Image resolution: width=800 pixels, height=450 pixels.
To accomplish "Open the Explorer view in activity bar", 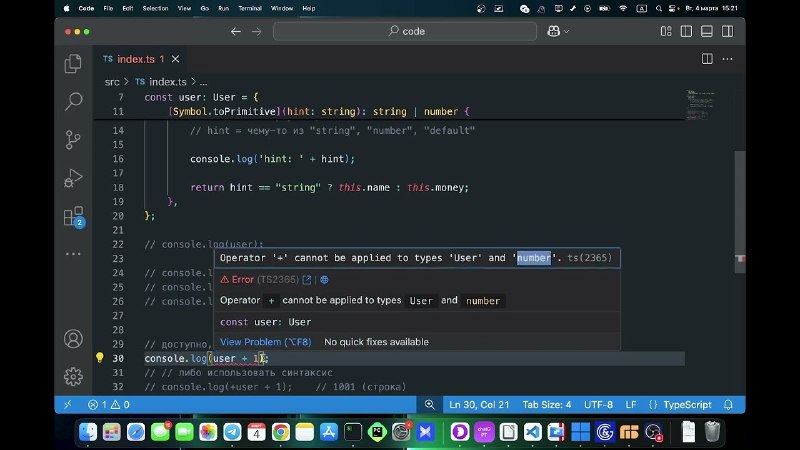I will pos(73,64).
